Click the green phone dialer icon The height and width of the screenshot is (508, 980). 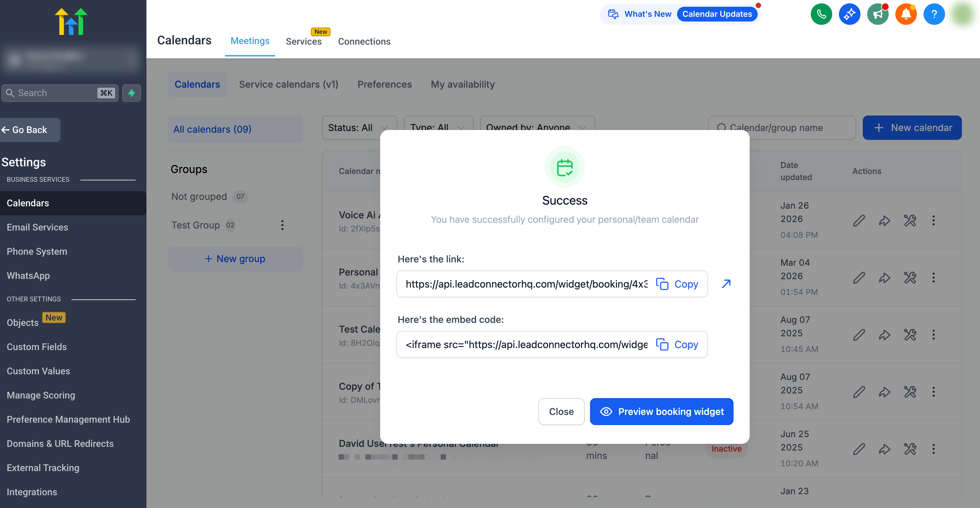[821, 14]
